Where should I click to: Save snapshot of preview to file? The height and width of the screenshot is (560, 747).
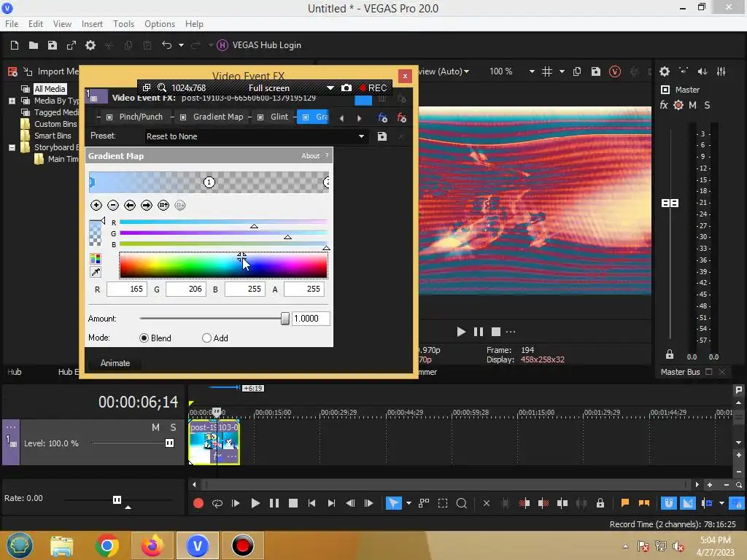point(595,71)
